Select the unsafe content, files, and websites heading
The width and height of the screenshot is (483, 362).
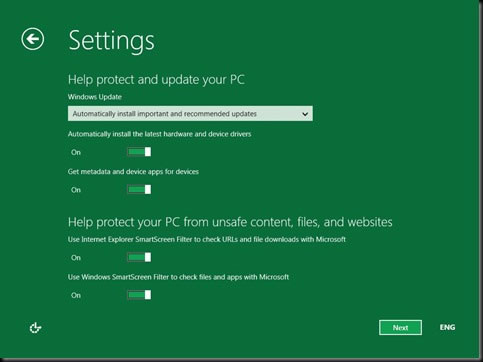click(230, 222)
